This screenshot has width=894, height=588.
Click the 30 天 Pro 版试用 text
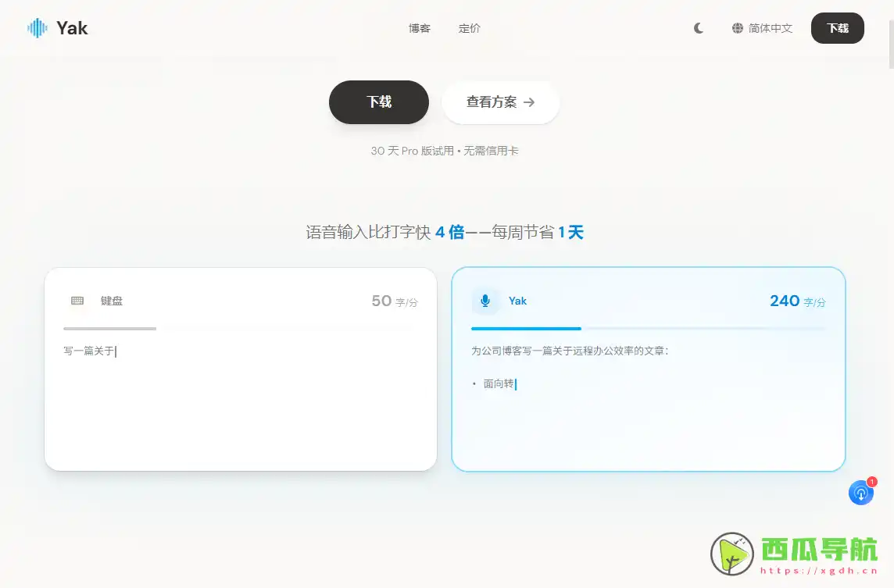point(412,151)
